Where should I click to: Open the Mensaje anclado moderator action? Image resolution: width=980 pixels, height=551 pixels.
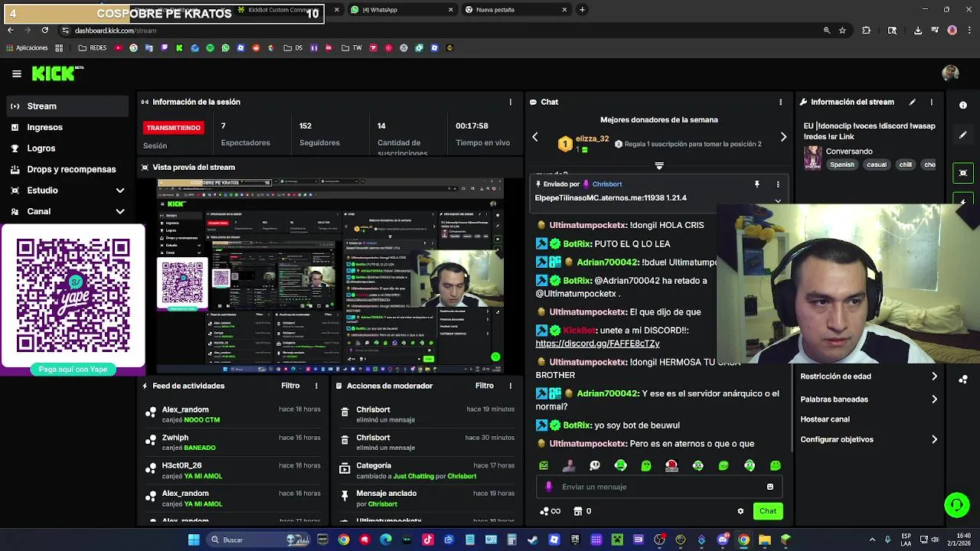pos(427,498)
